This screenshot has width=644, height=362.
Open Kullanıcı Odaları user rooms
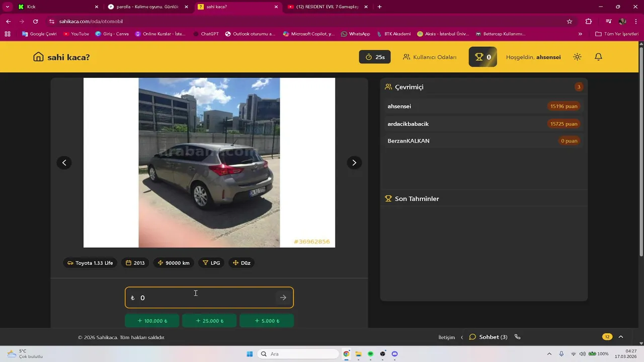coord(430,57)
